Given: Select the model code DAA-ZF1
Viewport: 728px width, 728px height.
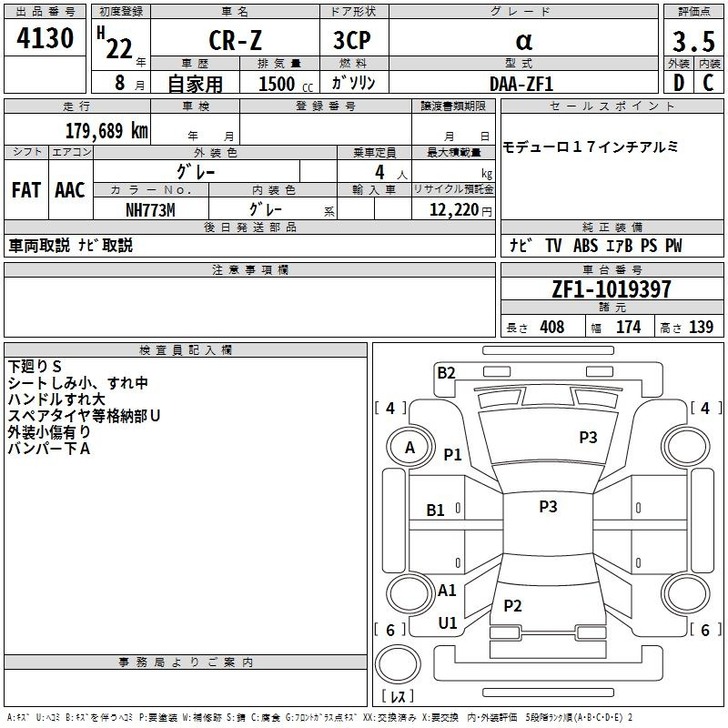Looking at the screenshot, I should [x=521, y=83].
